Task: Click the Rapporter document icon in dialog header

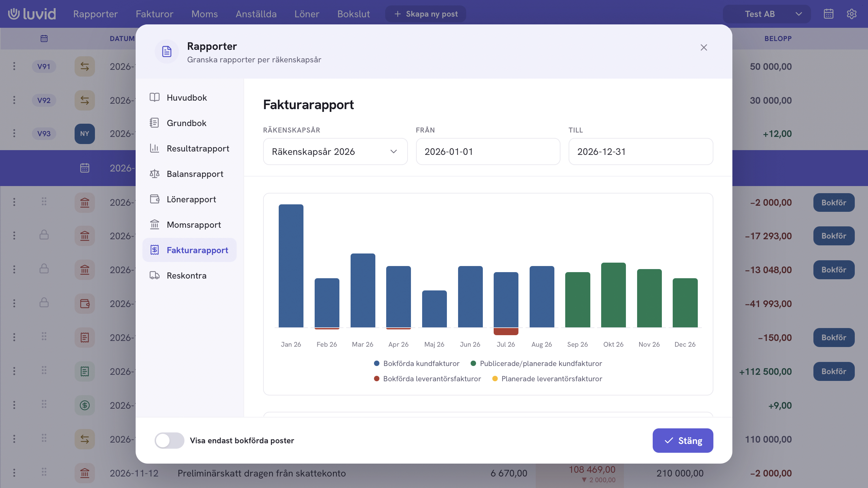Action: click(167, 52)
